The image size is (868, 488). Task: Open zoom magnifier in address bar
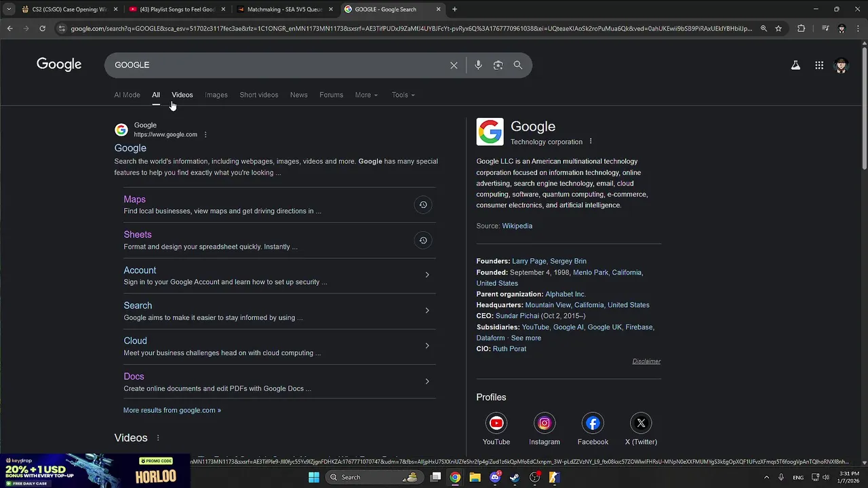764,28
